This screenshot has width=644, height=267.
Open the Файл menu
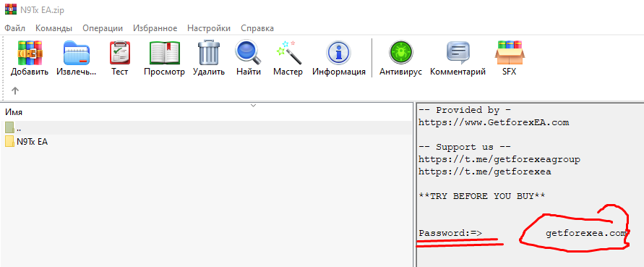coord(14,28)
